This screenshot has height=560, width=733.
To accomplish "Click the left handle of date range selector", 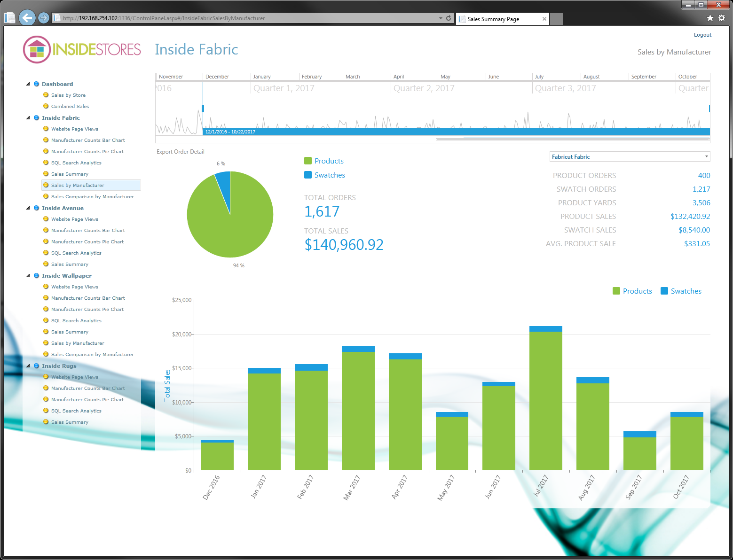I will 203,109.
